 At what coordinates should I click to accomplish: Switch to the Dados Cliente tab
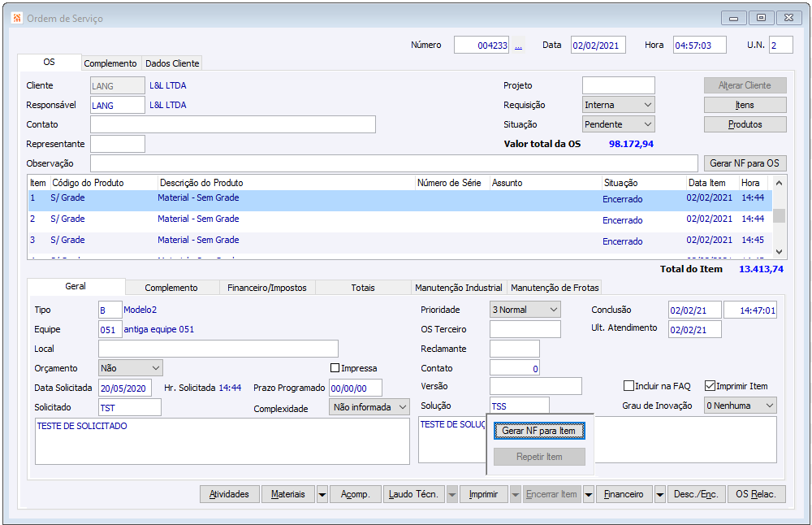pos(172,63)
